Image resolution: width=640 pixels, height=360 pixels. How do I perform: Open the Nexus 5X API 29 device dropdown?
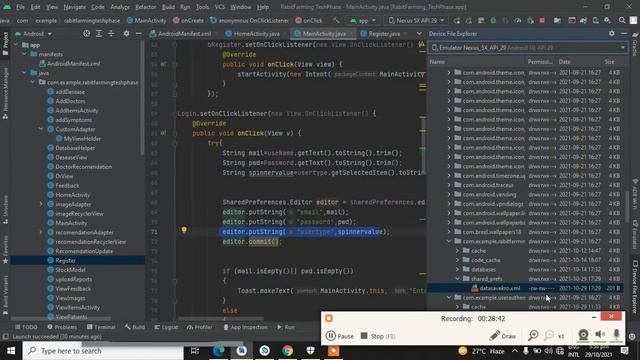(x=416, y=20)
